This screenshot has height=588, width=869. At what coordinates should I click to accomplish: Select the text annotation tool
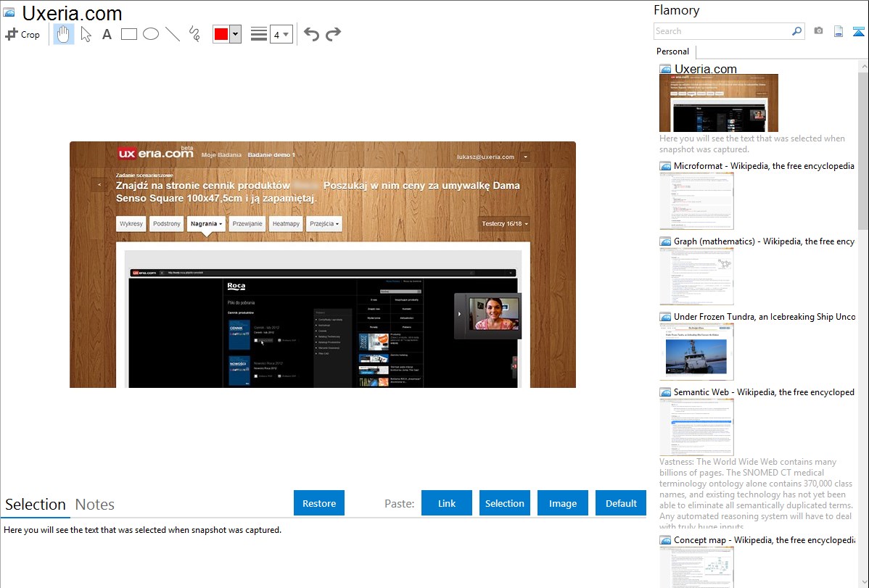[107, 34]
